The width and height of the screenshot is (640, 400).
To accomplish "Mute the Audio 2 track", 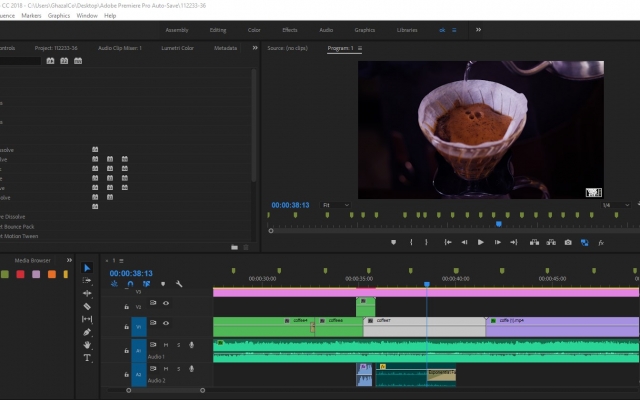I will click(166, 369).
